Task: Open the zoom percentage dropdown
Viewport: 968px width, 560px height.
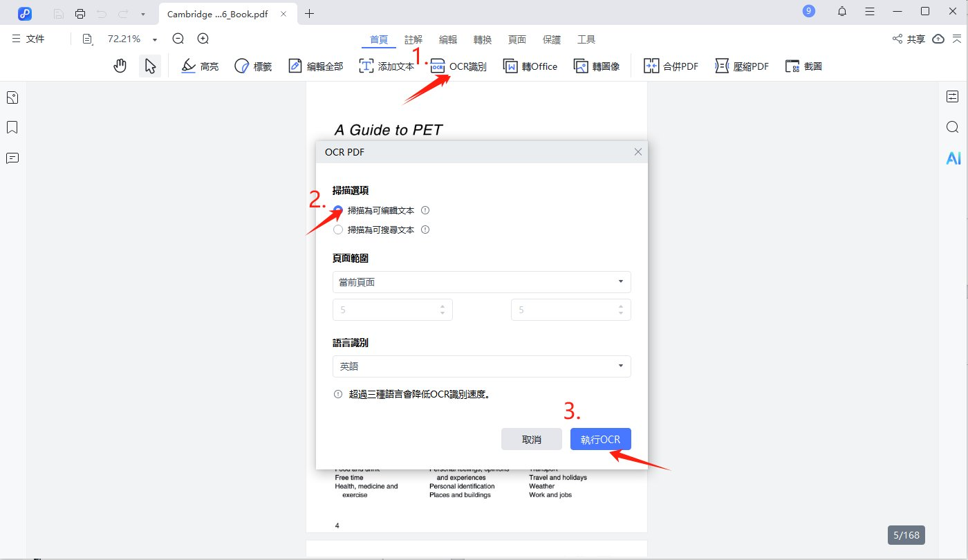Action: pos(155,39)
